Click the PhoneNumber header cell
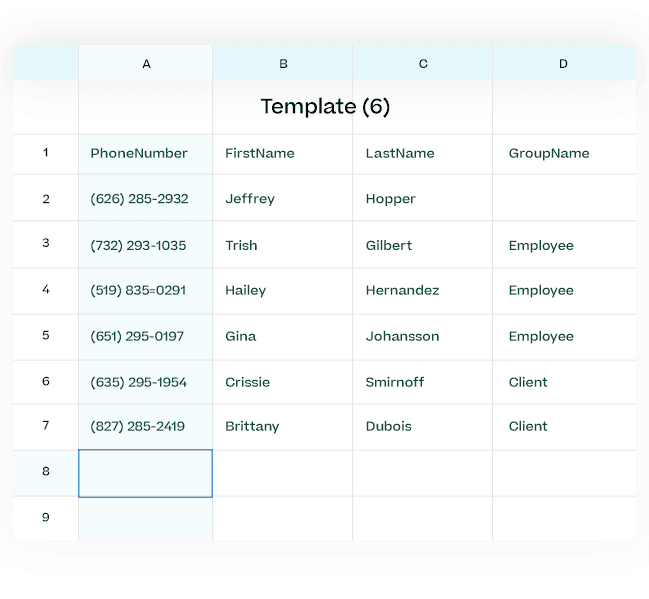 (139, 154)
